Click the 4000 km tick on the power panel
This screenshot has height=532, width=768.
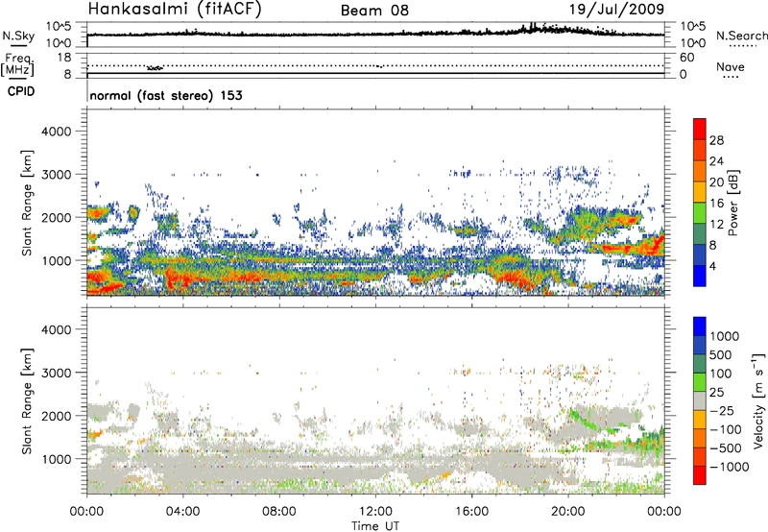57,132
